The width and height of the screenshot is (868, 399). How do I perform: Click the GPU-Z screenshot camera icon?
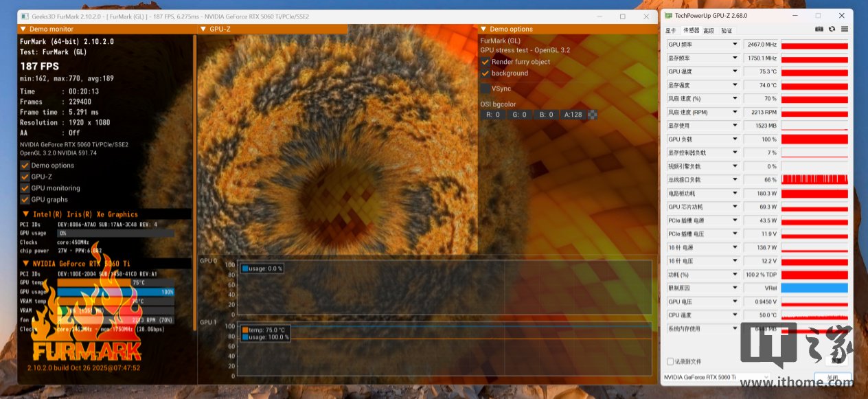click(819, 30)
